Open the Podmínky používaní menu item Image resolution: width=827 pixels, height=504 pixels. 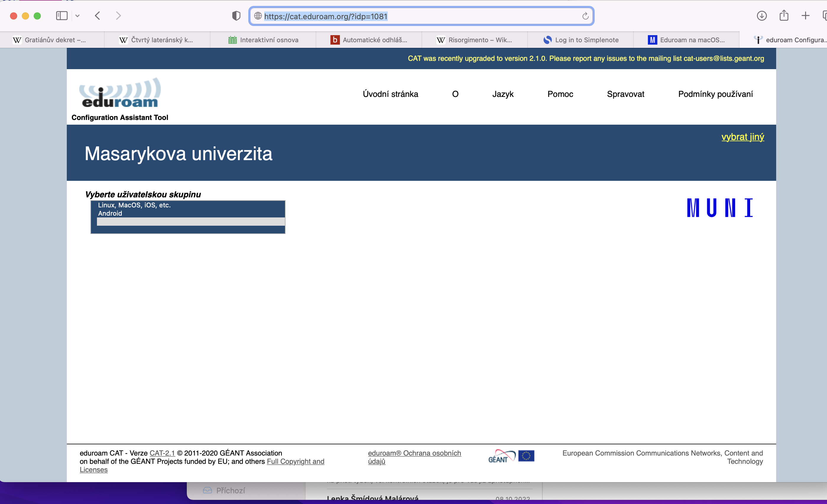pos(715,94)
